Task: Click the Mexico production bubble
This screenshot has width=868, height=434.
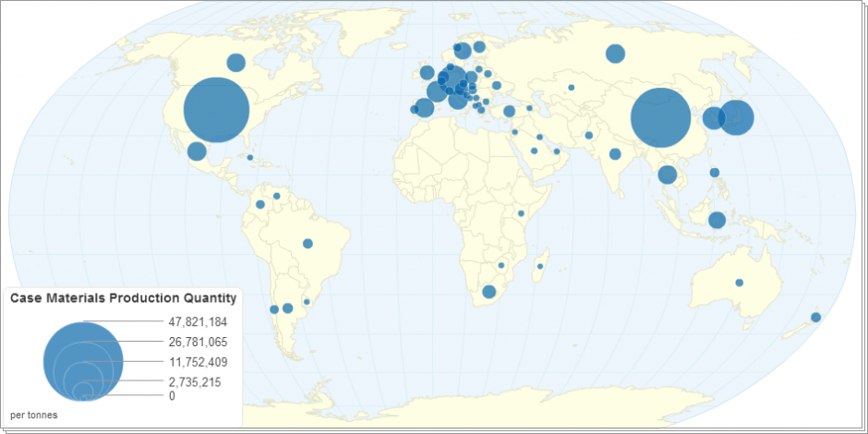Action: click(197, 151)
